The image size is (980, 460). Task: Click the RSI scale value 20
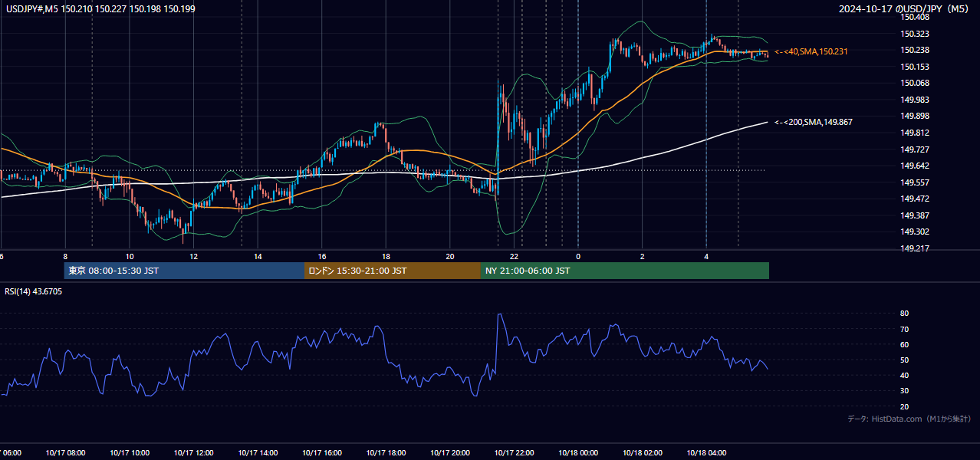tap(904, 406)
